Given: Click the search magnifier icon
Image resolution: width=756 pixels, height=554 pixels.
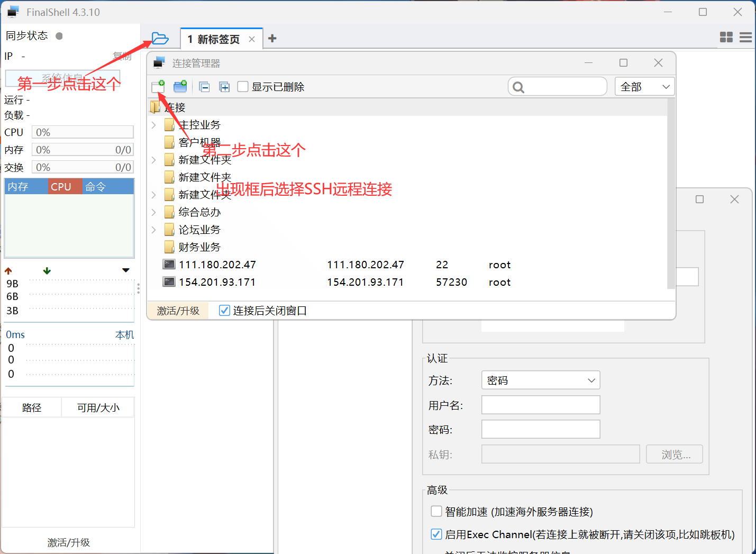Looking at the screenshot, I should click(518, 87).
